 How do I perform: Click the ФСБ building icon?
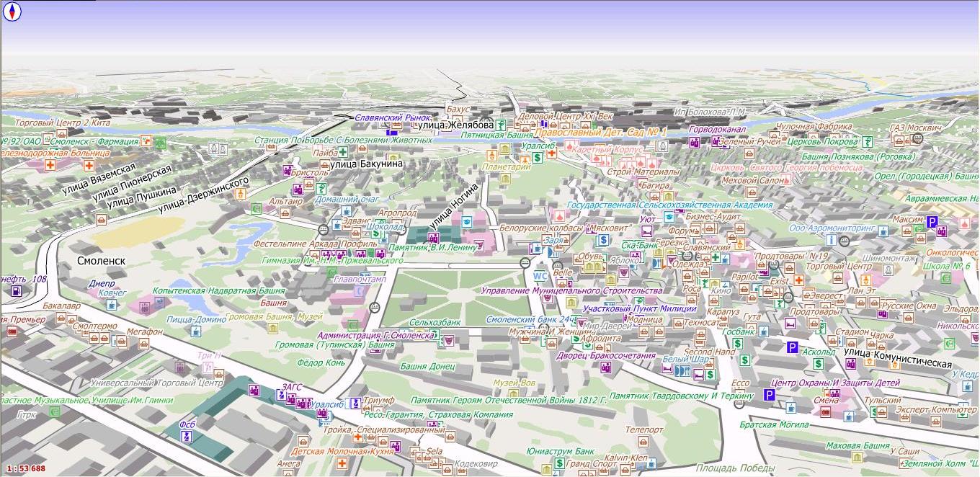point(186,437)
